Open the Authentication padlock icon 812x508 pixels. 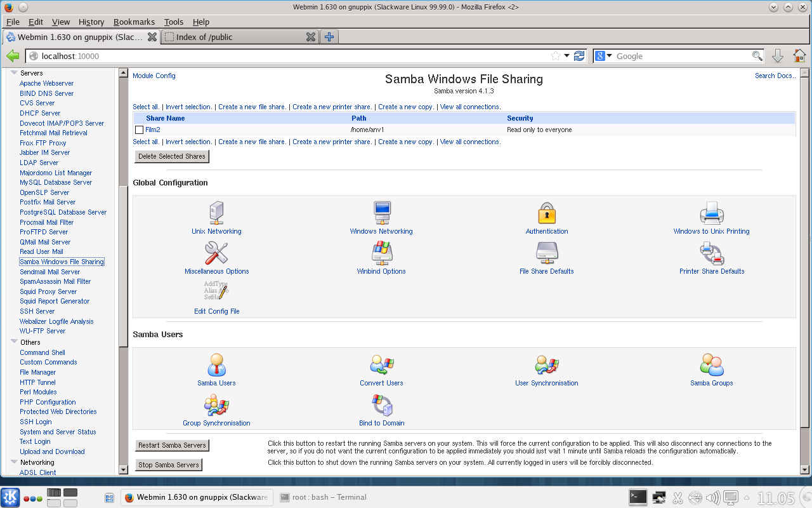click(x=547, y=213)
